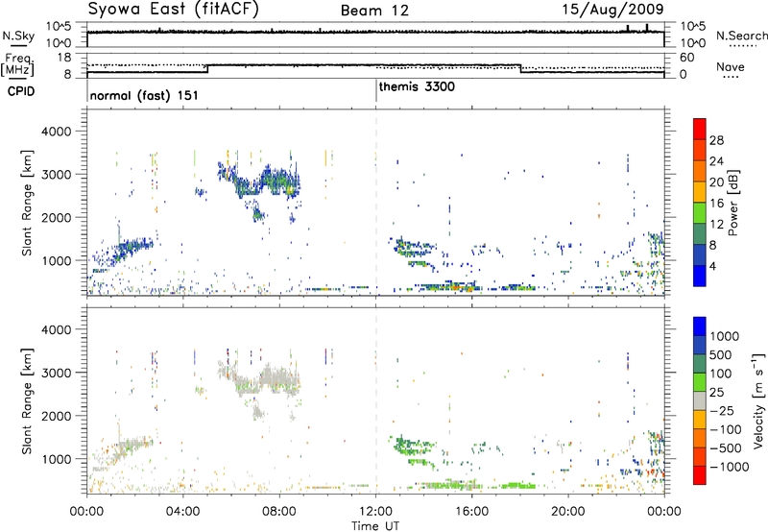Click the '25' velocity colorbar tick label

click(x=717, y=392)
